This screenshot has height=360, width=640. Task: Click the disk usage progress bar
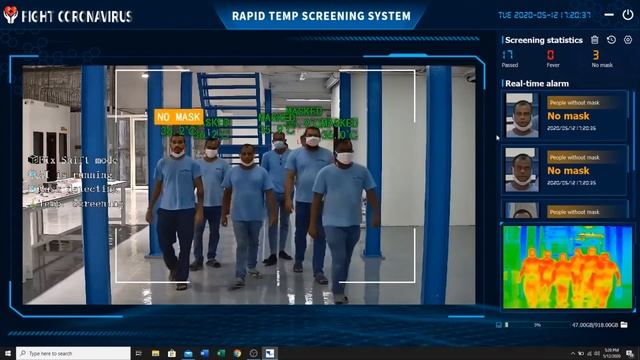[x=539, y=325]
